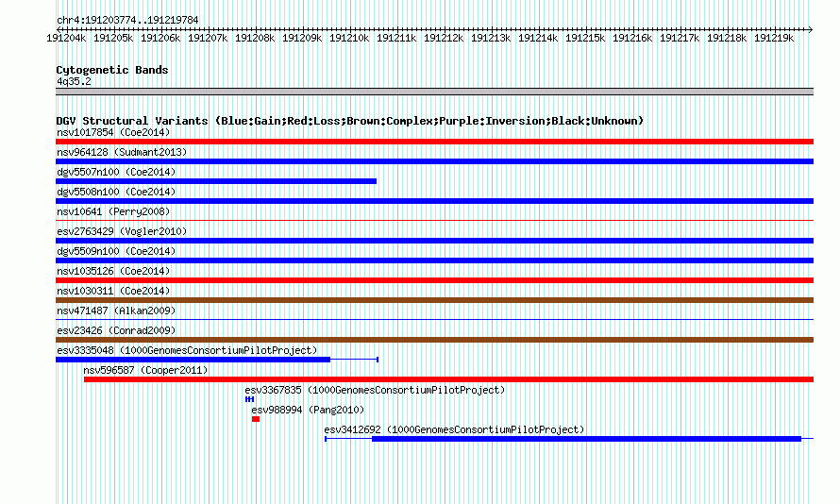Screen dimensions: 840x504
Task: Select nsv1030311 (Coe2014) label
Action: [x=113, y=291]
